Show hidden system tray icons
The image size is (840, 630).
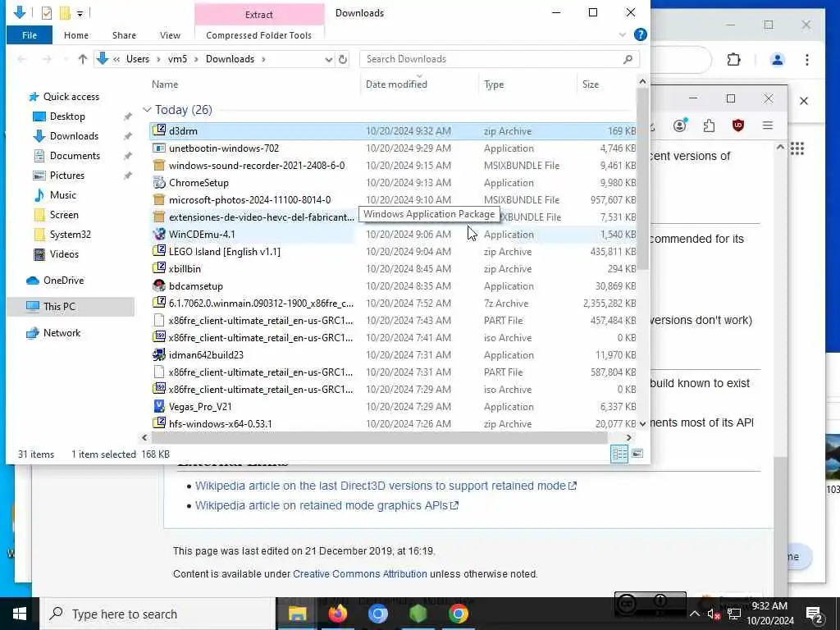[x=694, y=614]
